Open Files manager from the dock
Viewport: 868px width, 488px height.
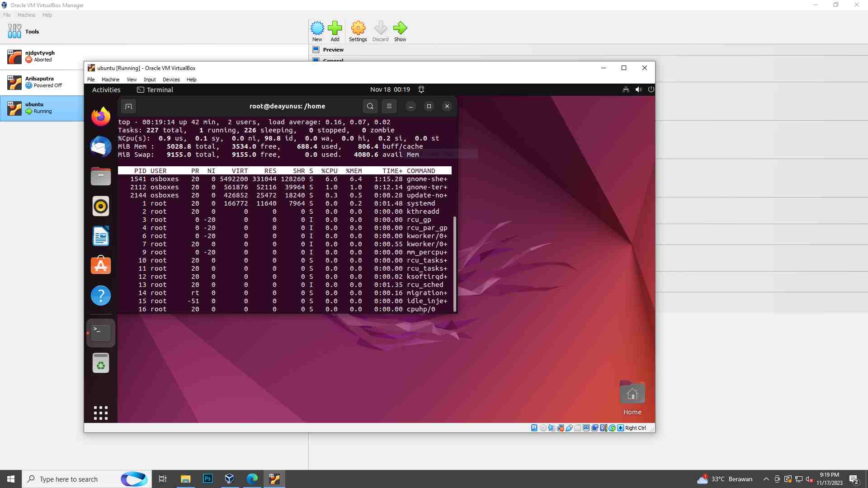click(x=101, y=176)
